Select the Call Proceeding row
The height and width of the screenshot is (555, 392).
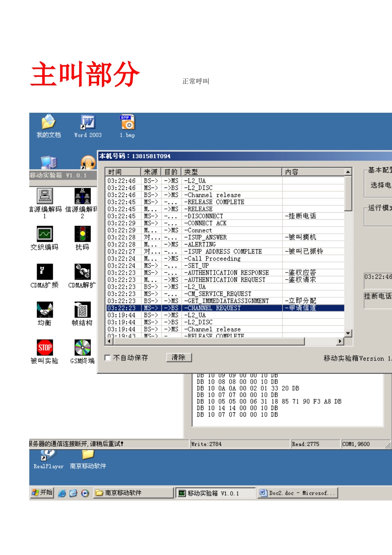[225, 259]
